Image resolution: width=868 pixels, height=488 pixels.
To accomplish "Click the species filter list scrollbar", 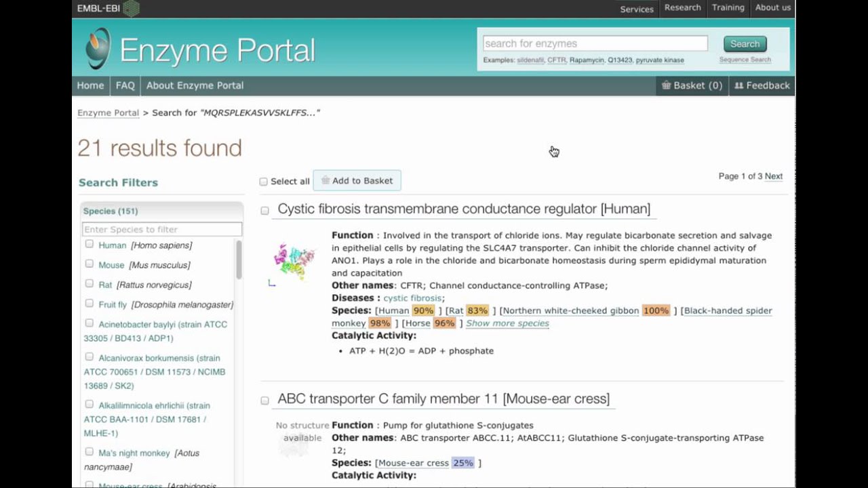I will [x=239, y=259].
